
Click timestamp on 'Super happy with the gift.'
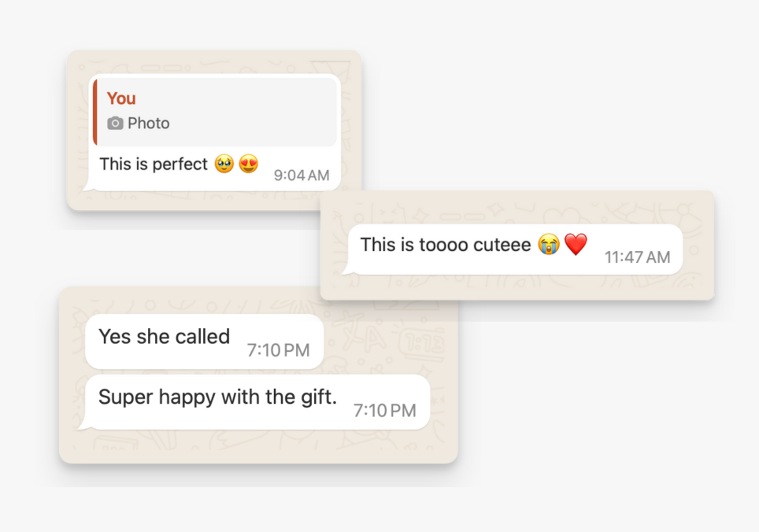(x=385, y=411)
